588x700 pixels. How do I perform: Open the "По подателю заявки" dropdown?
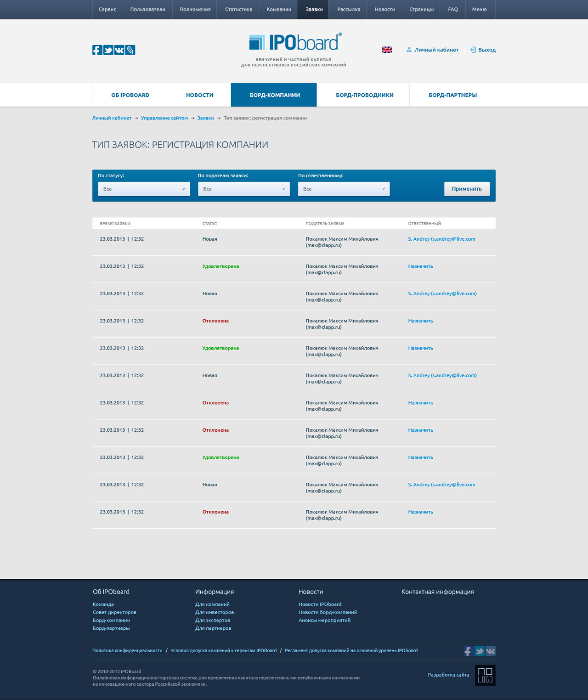[x=244, y=189]
